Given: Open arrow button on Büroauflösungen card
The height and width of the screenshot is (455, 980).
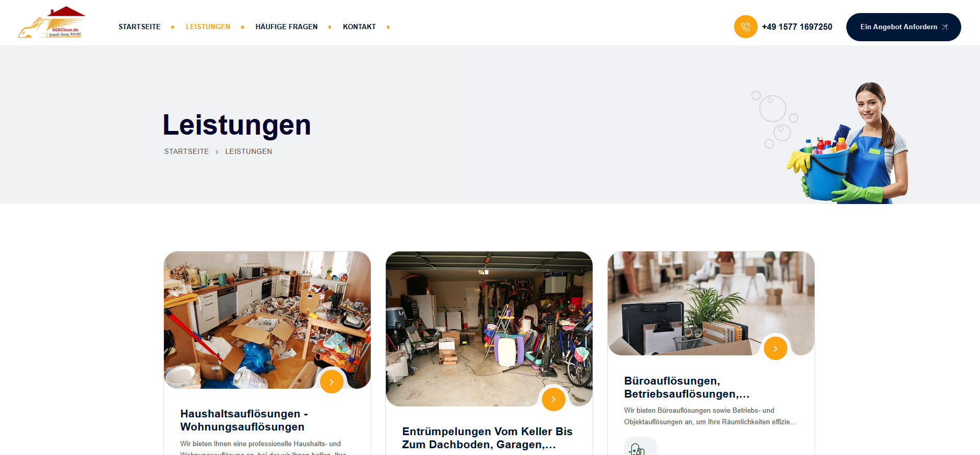Looking at the screenshot, I should click(775, 348).
